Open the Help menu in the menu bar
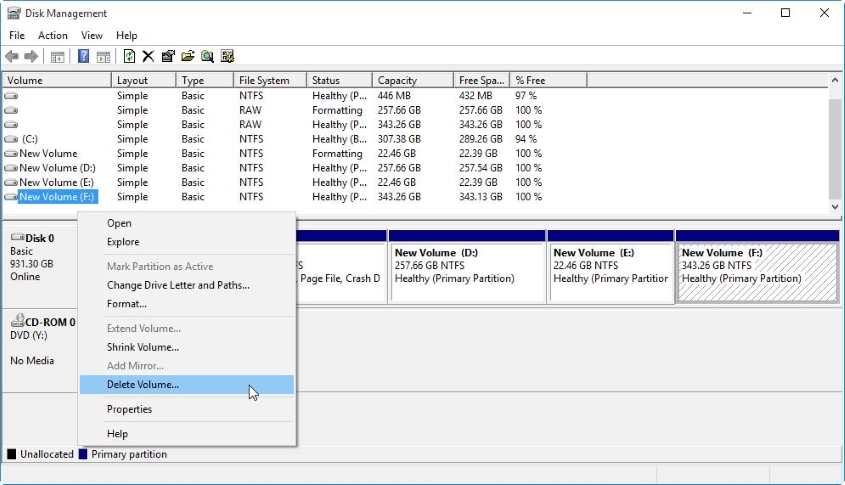 127,36
